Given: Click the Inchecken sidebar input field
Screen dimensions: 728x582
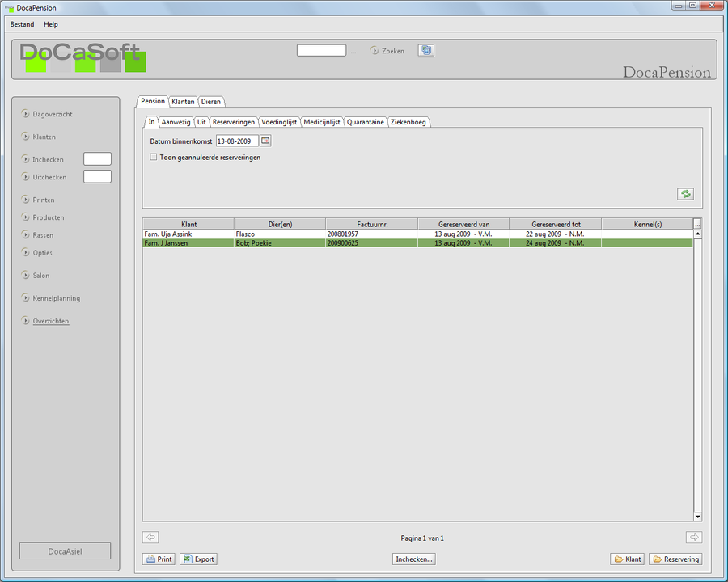Looking at the screenshot, I should pos(97,158).
